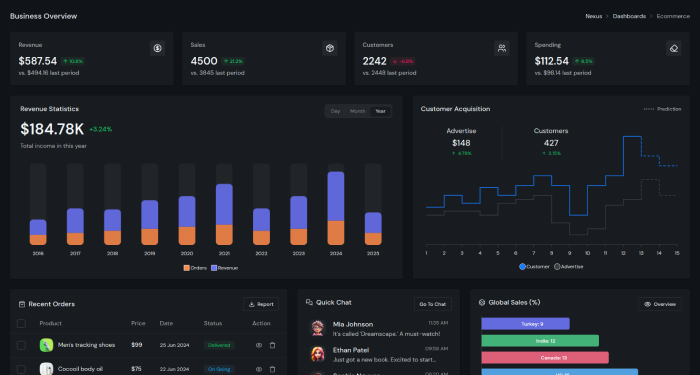Click the Prediction dashed-line legend
Viewport: 700px width, 375px height.
coord(662,109)
